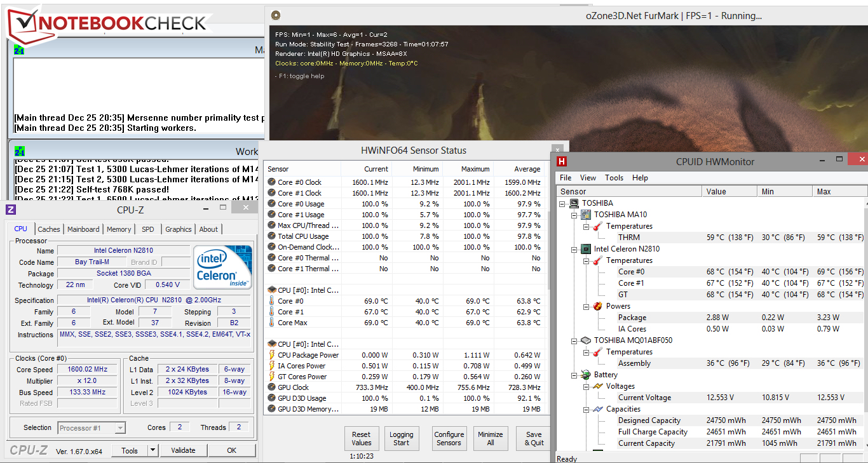Click Reset Values in HWiNFO64
Screen dimensions: 868x463
[361, 438]
